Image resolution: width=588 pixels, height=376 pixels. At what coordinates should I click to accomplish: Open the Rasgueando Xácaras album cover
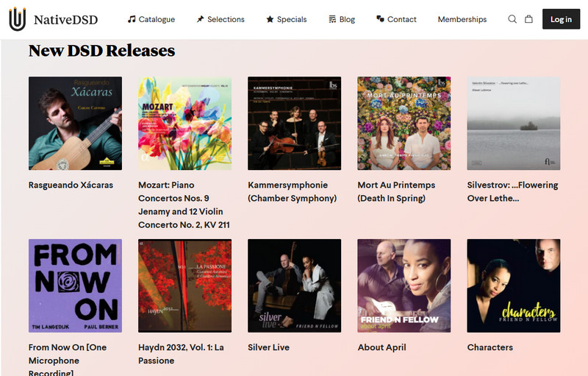76,124
